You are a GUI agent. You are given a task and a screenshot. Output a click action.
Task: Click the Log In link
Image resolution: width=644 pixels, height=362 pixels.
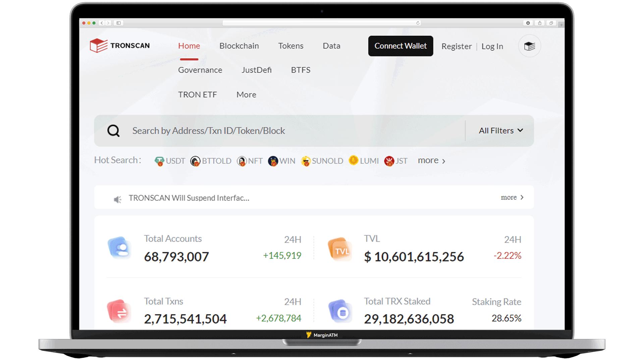492,46
